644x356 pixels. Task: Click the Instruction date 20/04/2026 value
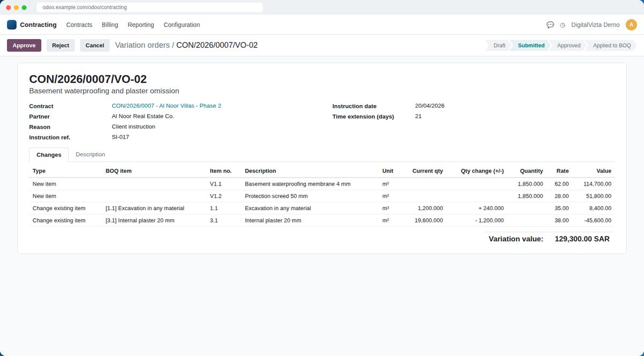430,106
